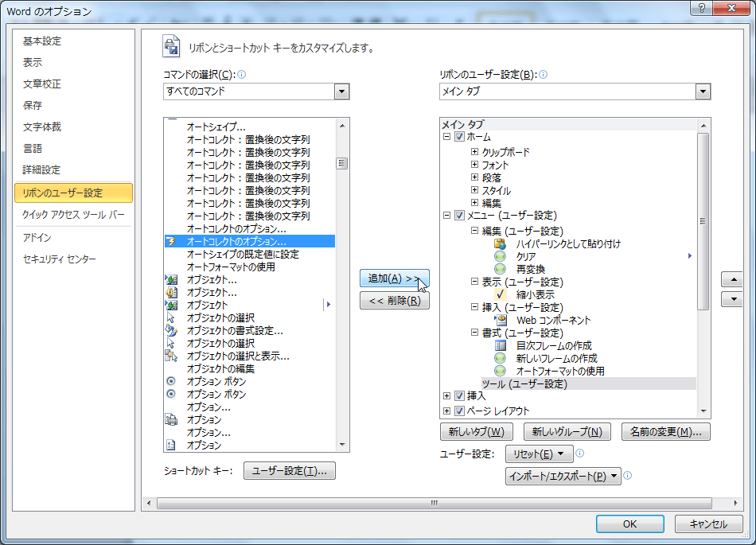This screenshot has height=545, width=756.
Task: Open the リボンのユーザー設定 メイン タブ dropdown
Action: click(x=703, y=91)
